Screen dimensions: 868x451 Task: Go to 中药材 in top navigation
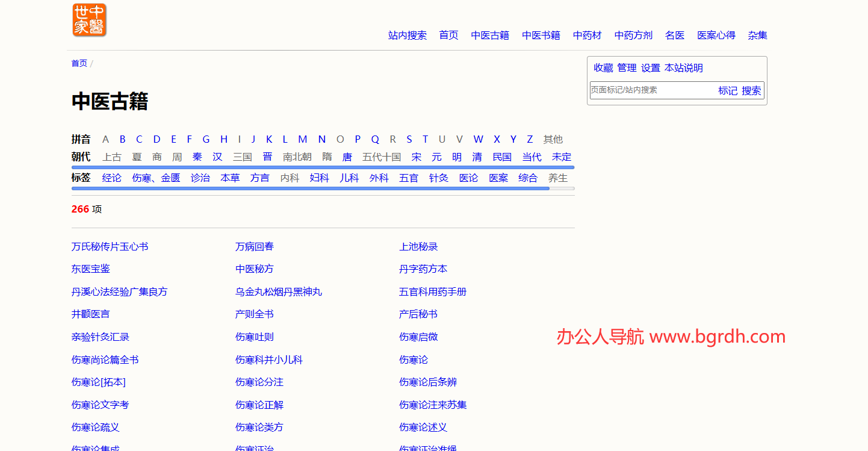[587, 36]
